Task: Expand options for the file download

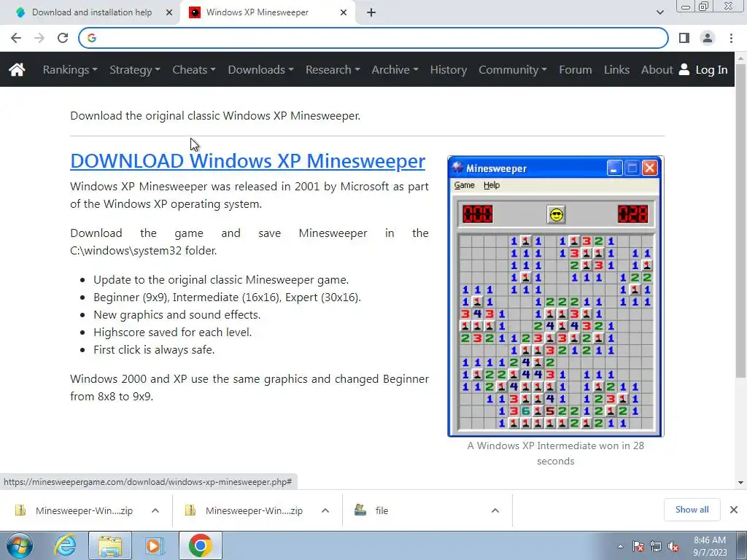Action: coord(495,510)
